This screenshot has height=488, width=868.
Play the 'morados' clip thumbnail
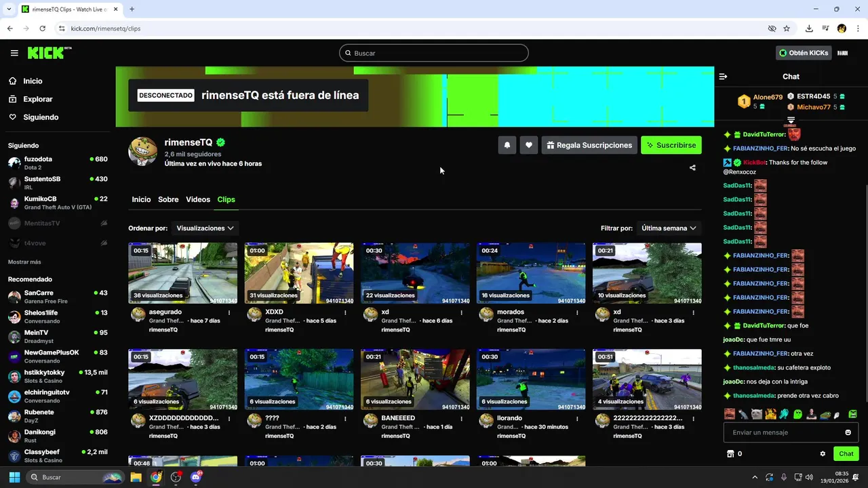tap(531, 273)
